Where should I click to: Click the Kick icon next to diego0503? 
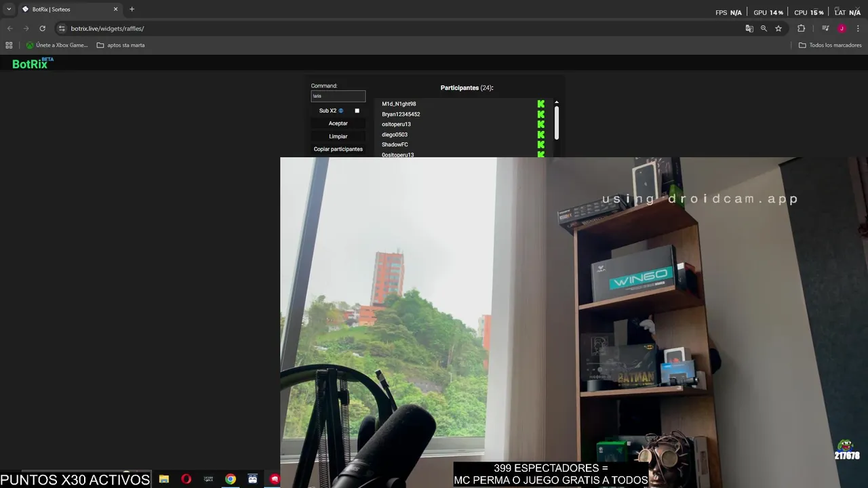pos(540,135)
